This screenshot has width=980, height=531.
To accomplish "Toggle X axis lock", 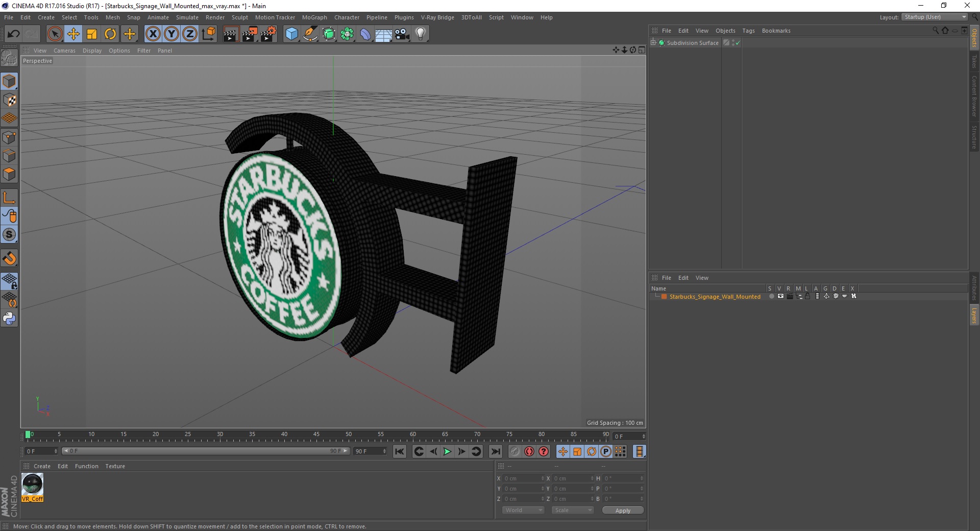I will click(153, 34).
